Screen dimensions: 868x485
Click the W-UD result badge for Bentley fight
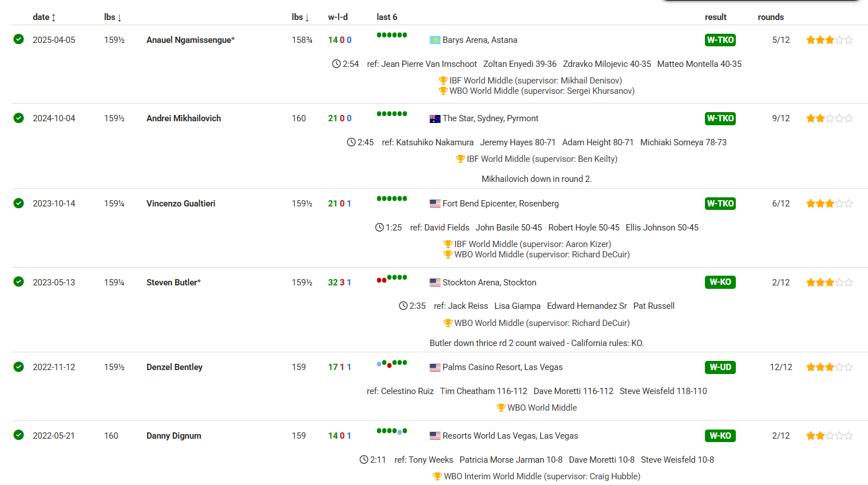click(720, 367)
